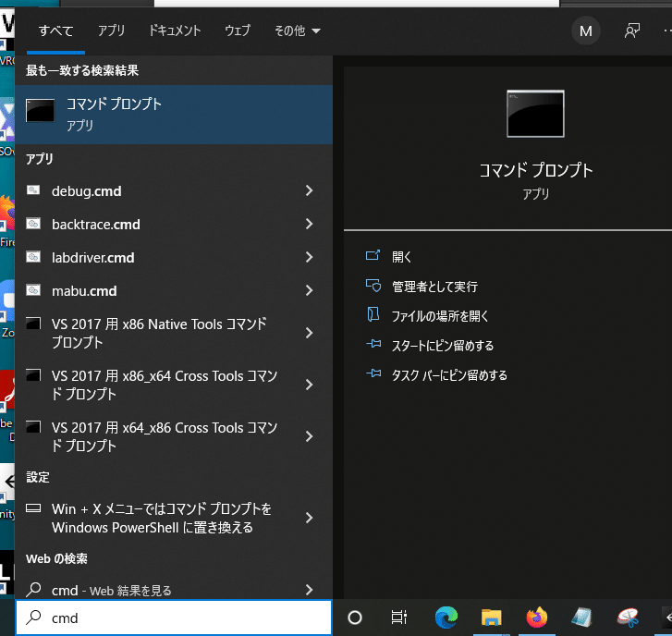672x636 pixels.
Task: Click the VS 2017 x86 Native Tools icon
Action: 33,324
